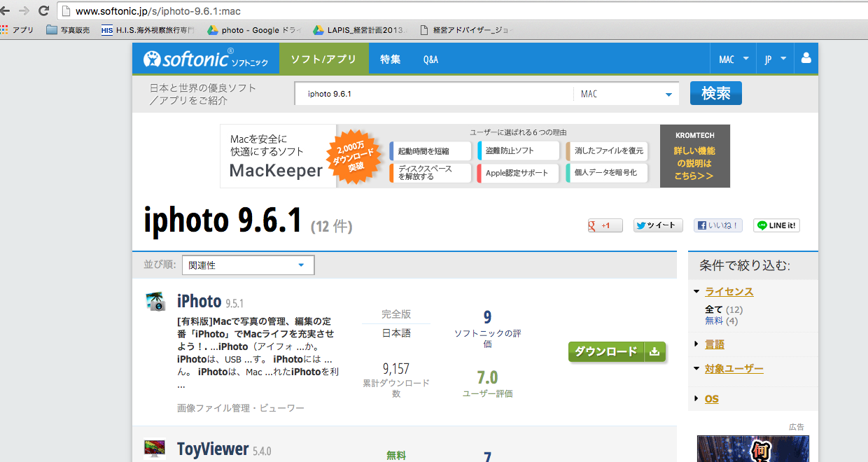Open the MAC platform dropdown in header

(x=734, y=59)
